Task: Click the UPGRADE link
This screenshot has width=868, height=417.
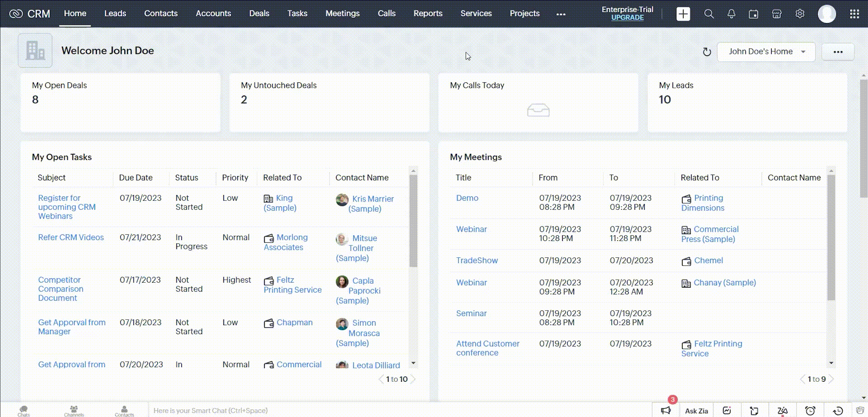Action: tap(627, 18)
